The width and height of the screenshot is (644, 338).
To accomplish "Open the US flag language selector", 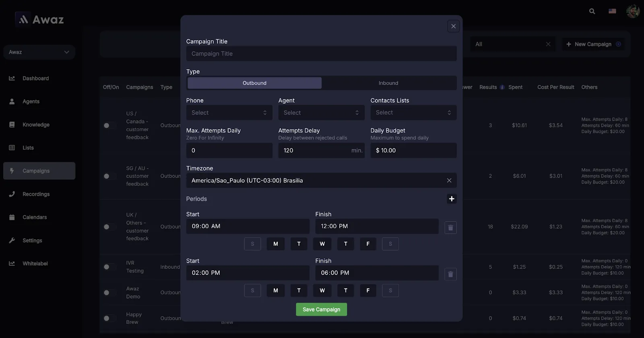I will click(x=612, y=11).
